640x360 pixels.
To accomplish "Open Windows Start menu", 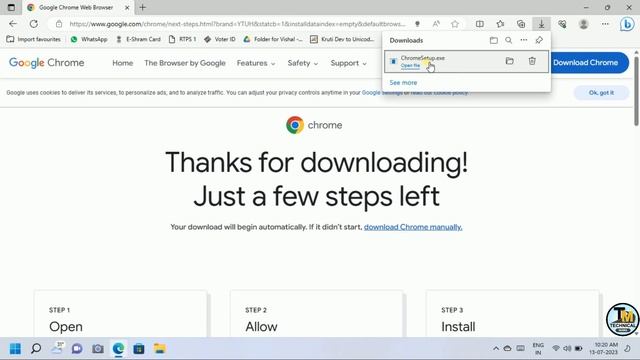I will pyautogui.click(x=15, y=349).
